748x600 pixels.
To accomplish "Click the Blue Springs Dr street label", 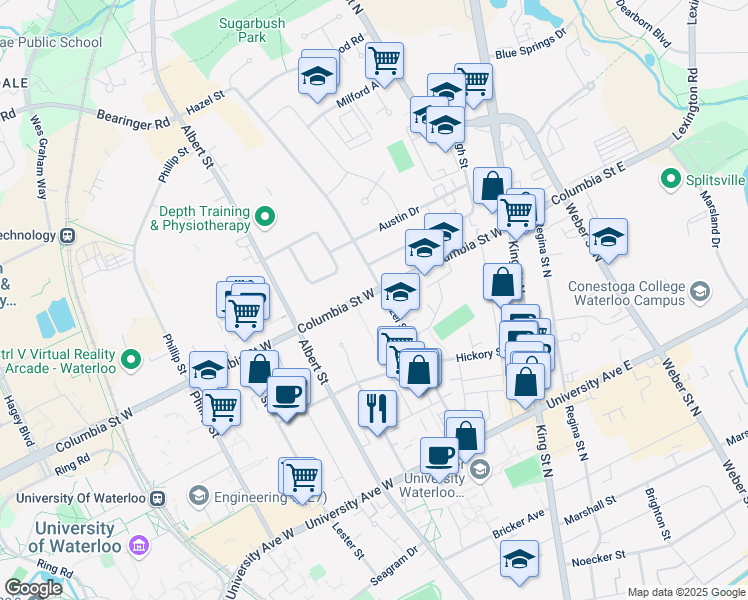I will [531, 44].
